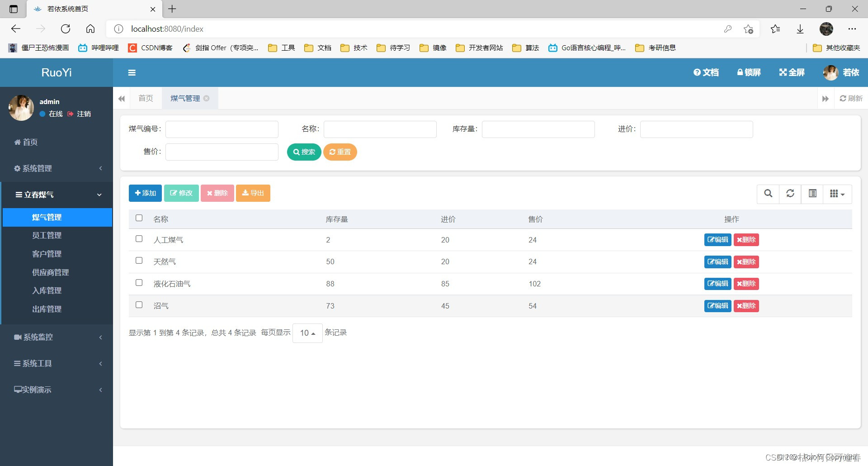868x466 pixels.
Task: Open the browser favorites list icon
Action: (x=775, y=29)
